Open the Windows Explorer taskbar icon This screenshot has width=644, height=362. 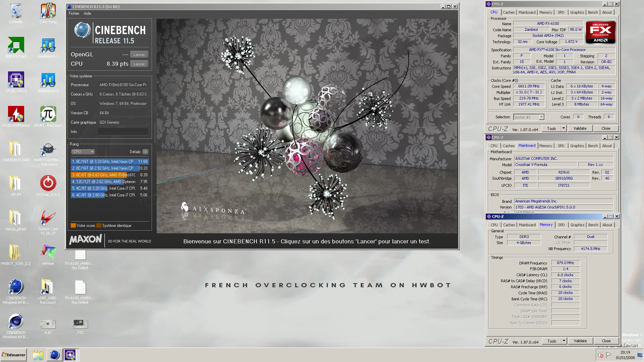[38, 355]
